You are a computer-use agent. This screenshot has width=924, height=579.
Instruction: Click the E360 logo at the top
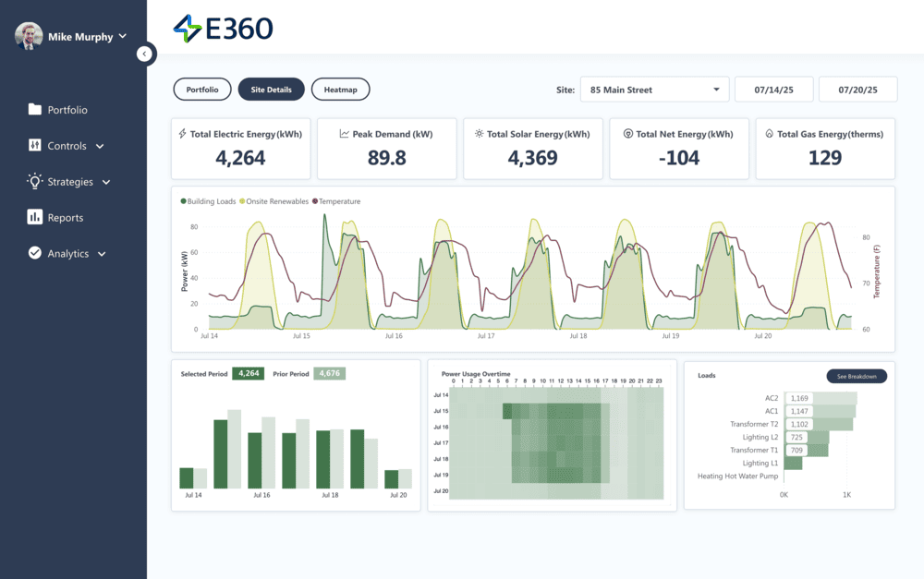pyautogui.click(x=224, y=29)
